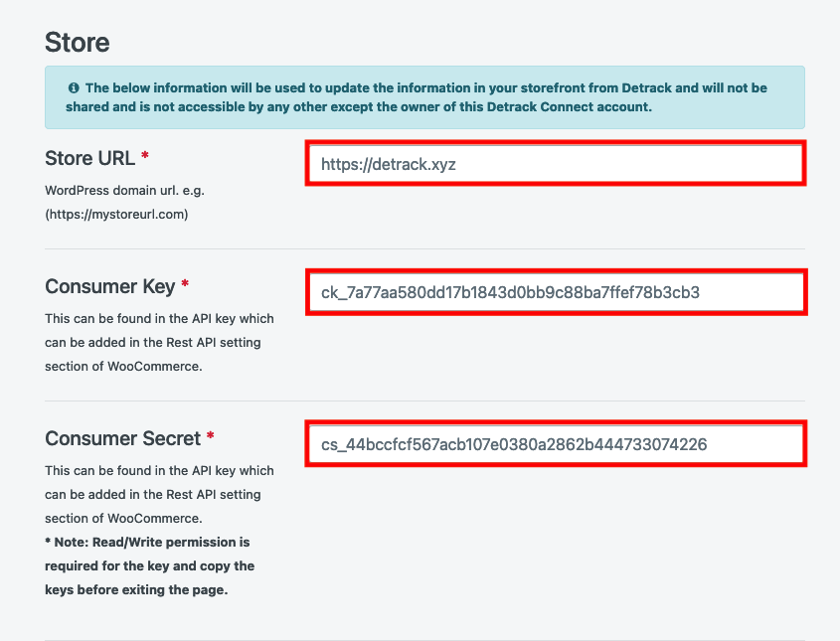Click the help text under Consumer Secret
840x641 pixels.
[x=159, y=494]
